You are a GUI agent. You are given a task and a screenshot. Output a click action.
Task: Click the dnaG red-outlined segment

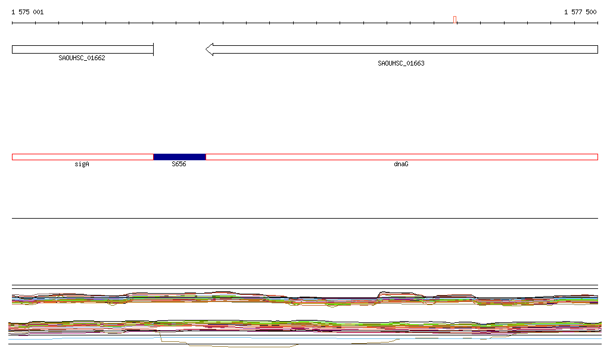click(402, 157)
